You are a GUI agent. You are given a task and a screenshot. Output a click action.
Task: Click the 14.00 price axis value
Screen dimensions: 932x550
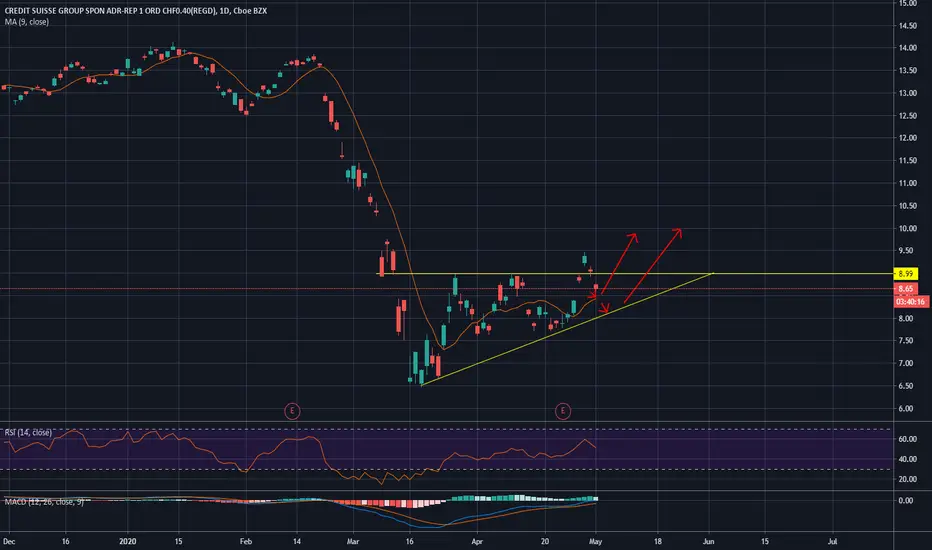pyautogui.click(x=908, y=48)
